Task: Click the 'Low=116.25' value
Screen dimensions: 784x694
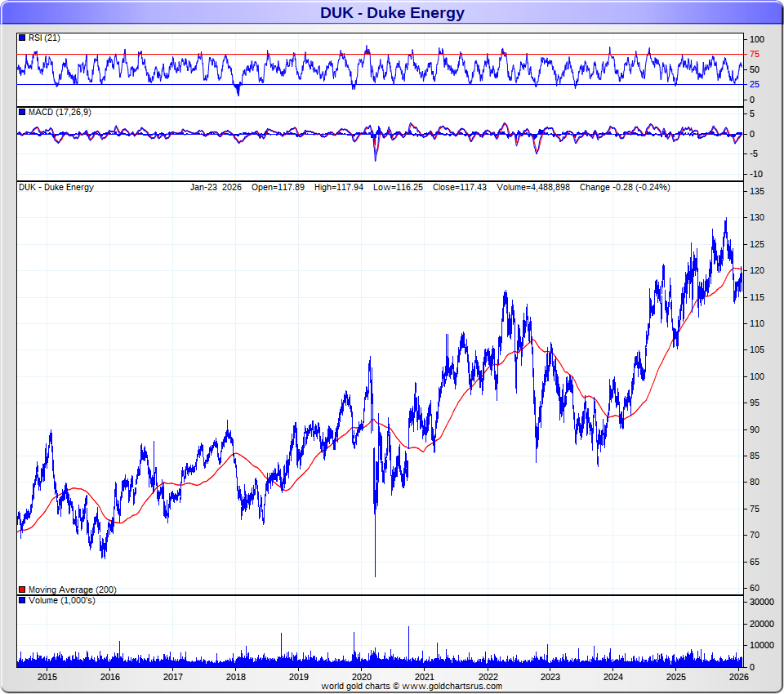Action: click(x=398, y=187)
